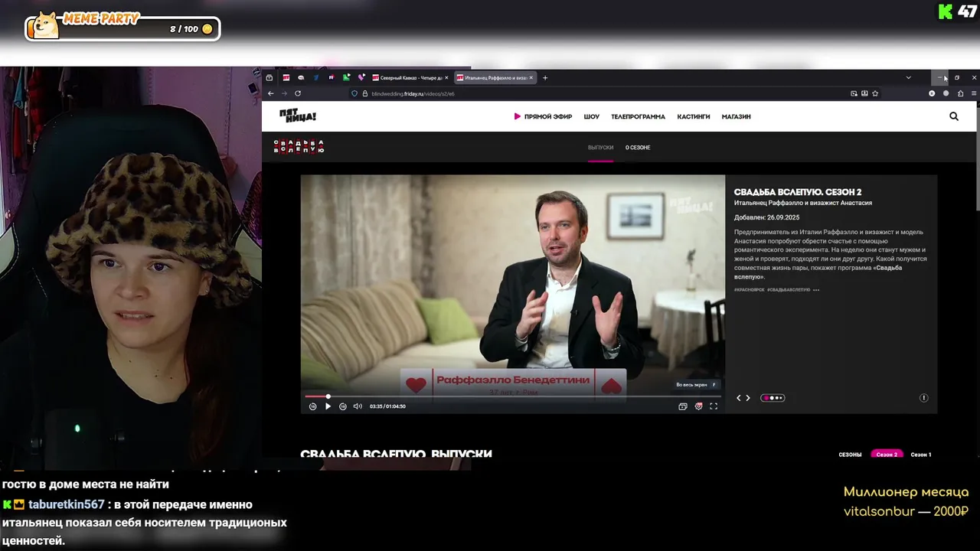Viewport: 980px width, 551px height.
Task: Open the info icon beside episode description
Action: coord(923,398)
